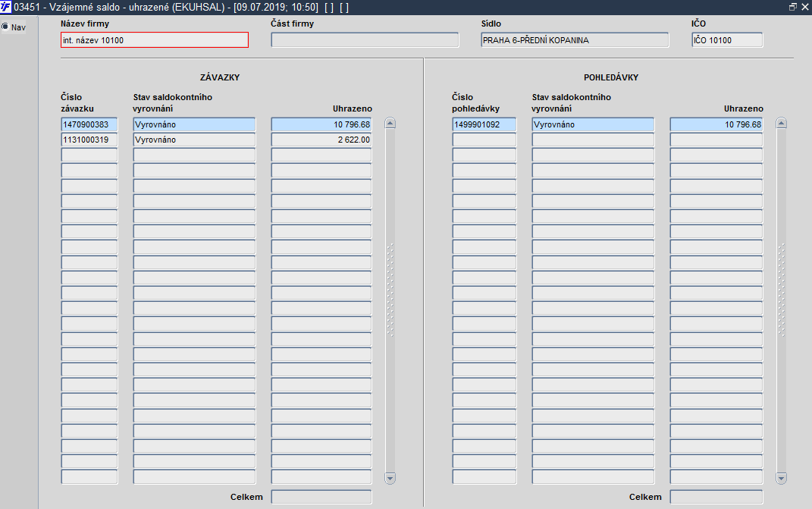Select pohledávka number 1499901092

click(484, 124)
